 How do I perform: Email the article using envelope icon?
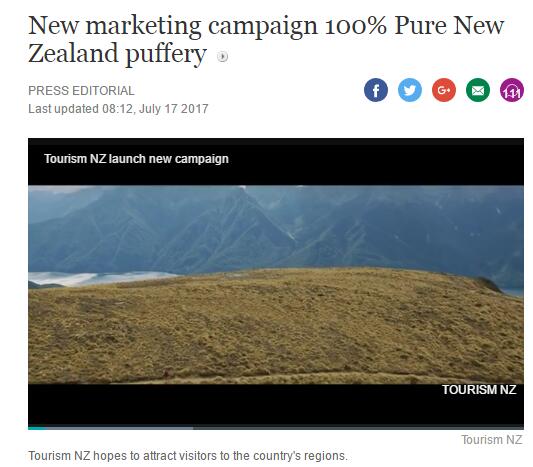click(478, 90)
